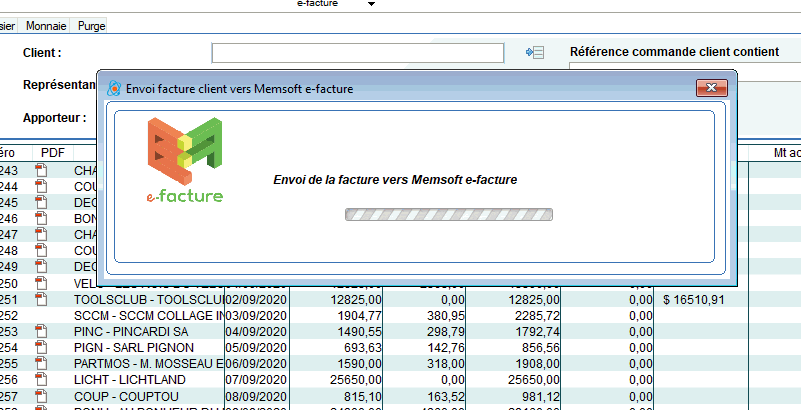
Task: Open the PDF icon of invoice row 247
Action: click(x=41, y=234)
